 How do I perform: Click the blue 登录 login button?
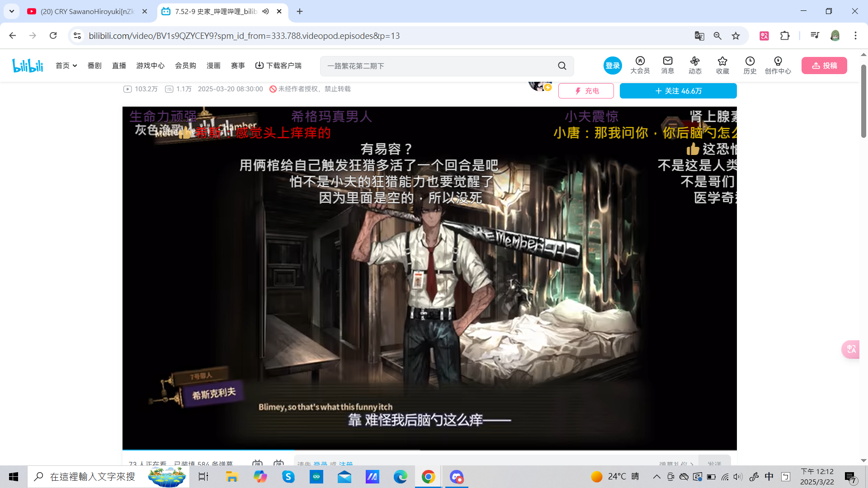(x=613, y=66)
